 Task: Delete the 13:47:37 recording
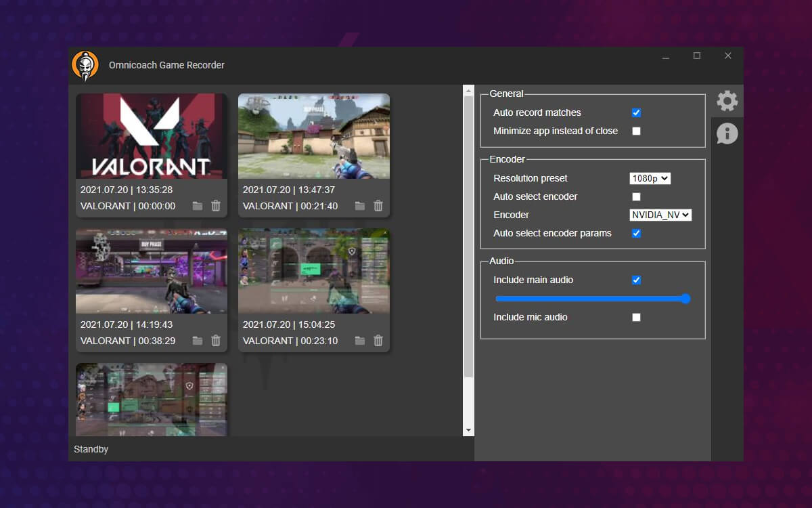(378, 206)
